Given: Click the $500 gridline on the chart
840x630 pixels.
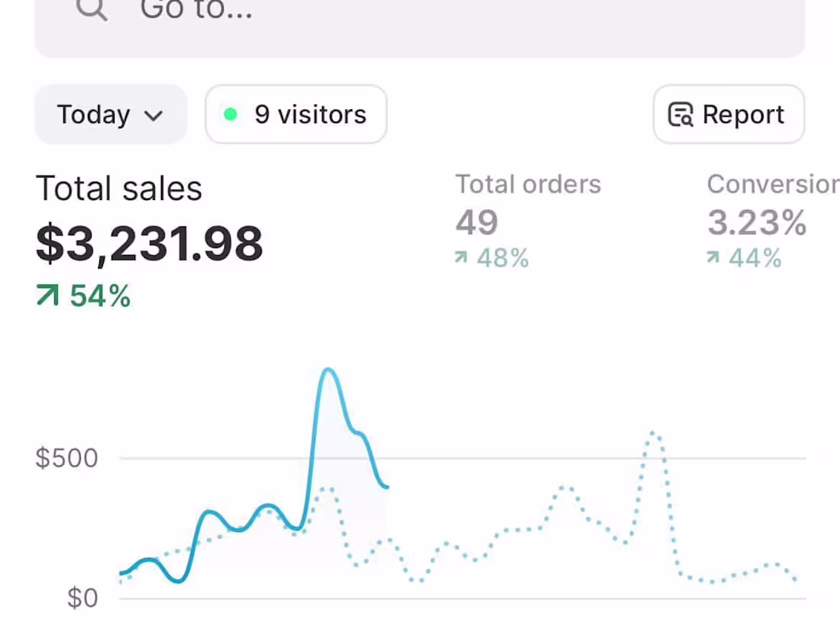Looking at the screenshot, I should pos(458,458).
